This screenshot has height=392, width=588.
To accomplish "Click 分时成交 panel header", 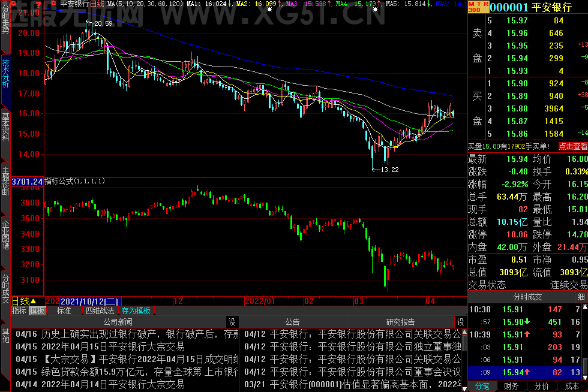I will click(527, 297).
